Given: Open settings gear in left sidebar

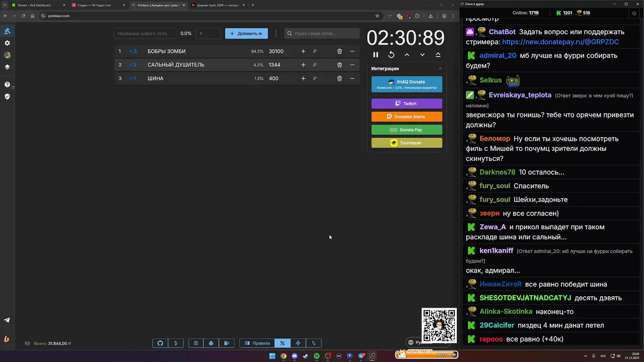Looking at the screenshot, I should pos(7,43).
